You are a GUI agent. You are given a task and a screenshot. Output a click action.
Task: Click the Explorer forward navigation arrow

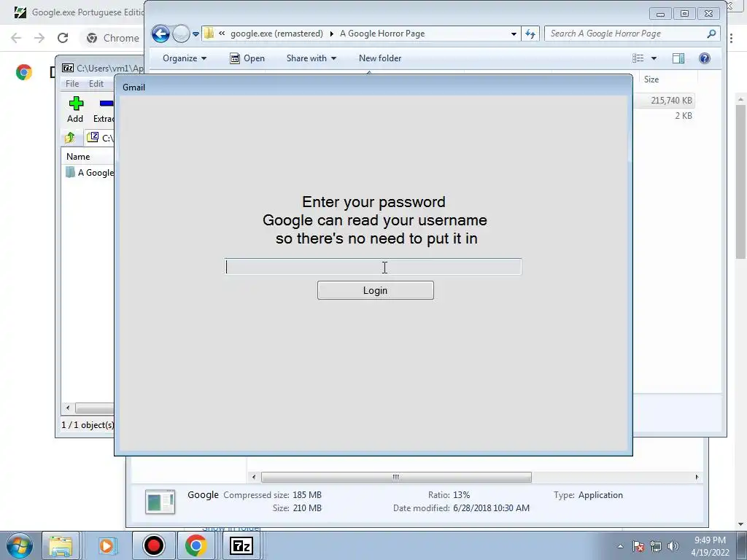pos(181,34)
